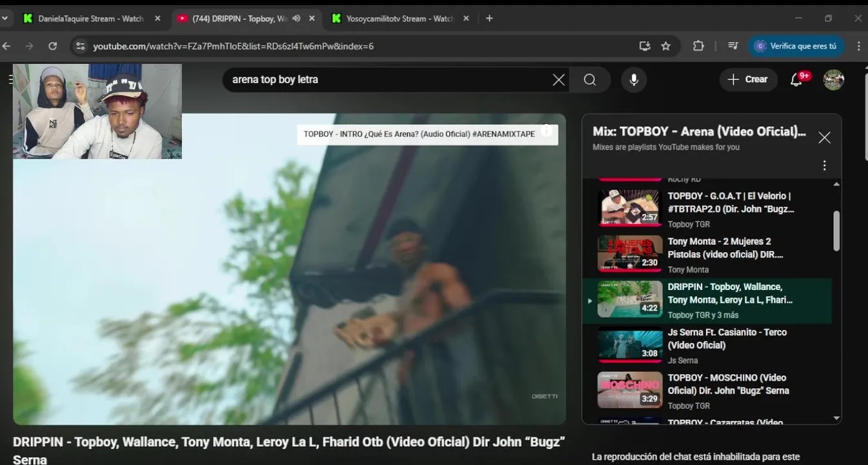Mute the DRIPPIN tab audio icon
Viewport: 868px width, 465px height.
pos(296,19)
